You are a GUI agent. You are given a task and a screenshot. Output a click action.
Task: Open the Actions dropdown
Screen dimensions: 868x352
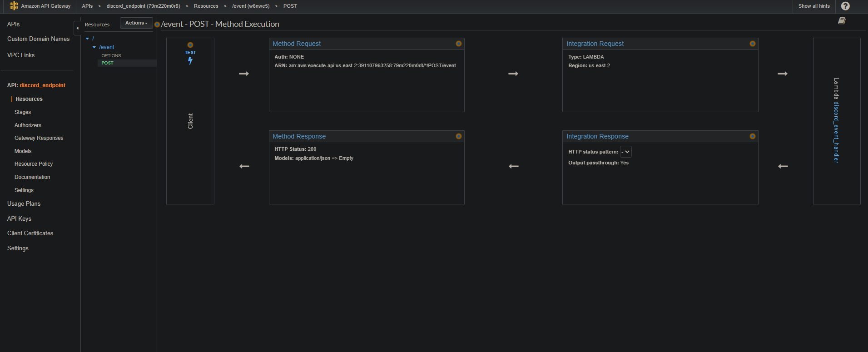(x=136, y=23)
